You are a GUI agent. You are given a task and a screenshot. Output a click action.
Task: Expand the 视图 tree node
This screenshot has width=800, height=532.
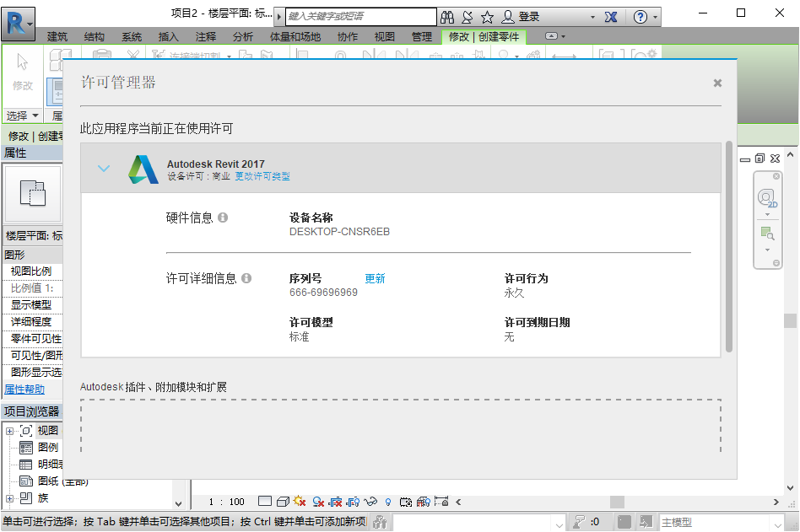9,431
